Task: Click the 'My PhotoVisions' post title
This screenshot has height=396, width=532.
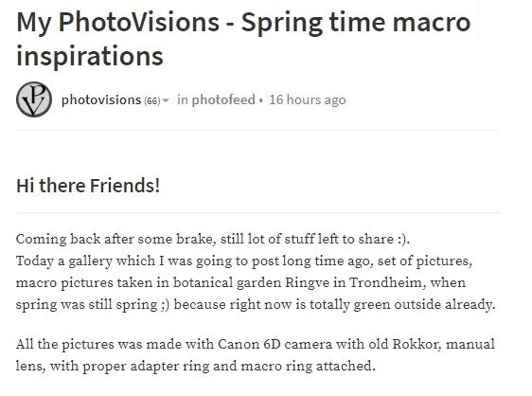Action: coord(117,23)
